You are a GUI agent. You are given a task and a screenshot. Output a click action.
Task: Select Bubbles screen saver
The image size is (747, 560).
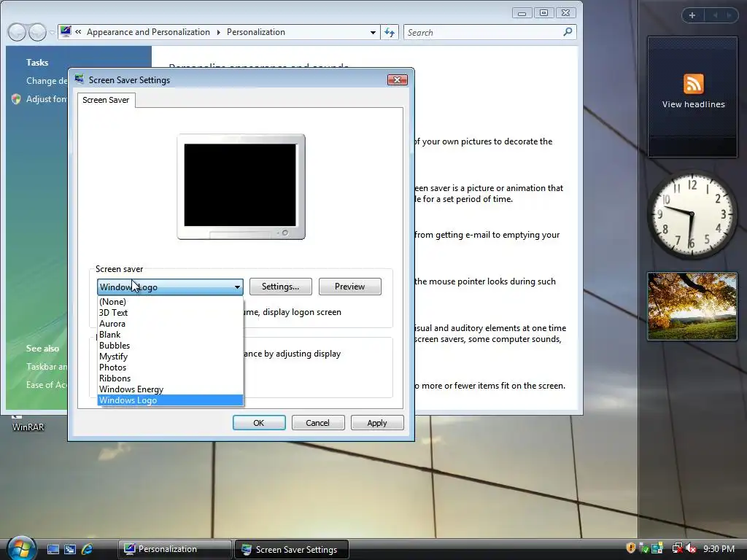click(x=170, y=345)
